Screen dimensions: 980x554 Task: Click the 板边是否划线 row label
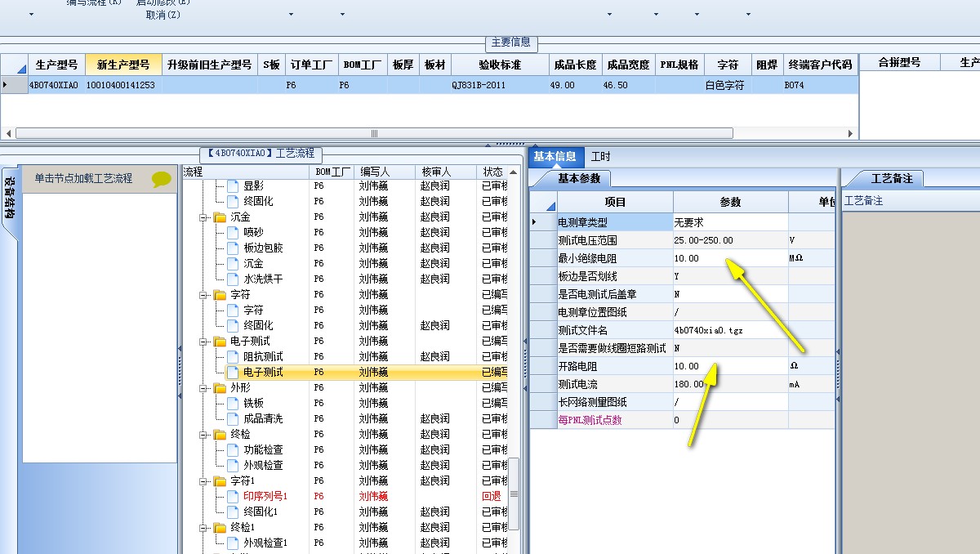[x=587, y=276]
